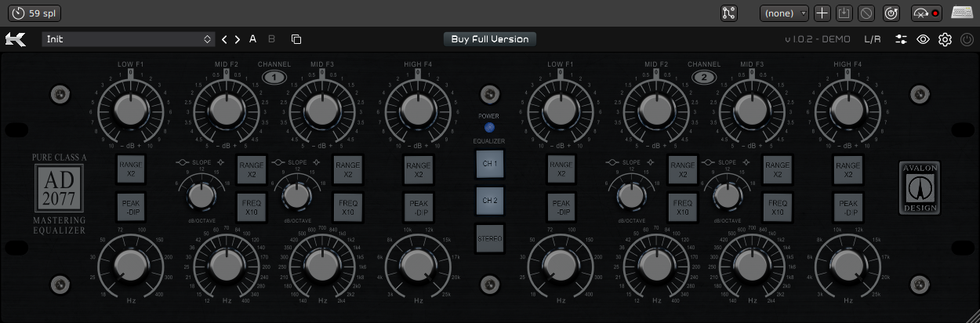The height and width of the screenshot is (323, 980).
Task: Click the copy A to B icon
Action: coord(296,39)
